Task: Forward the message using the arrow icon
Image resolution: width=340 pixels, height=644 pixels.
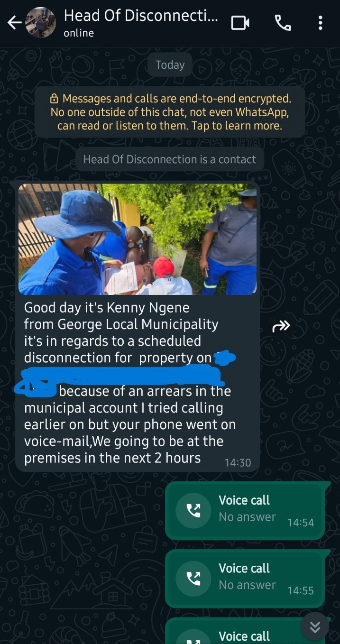Action: (281, 326)
